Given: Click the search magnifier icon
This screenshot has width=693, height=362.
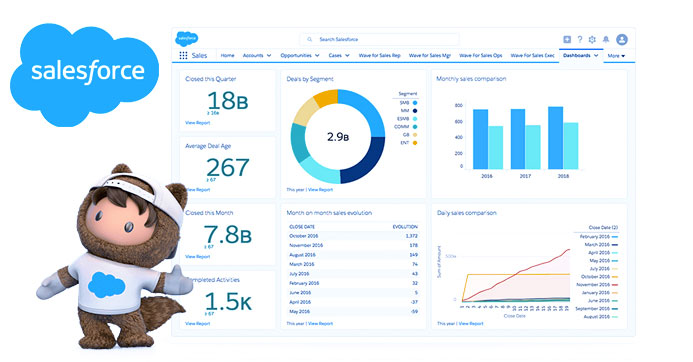Looking at the screenshot, I should coord(310,39).
